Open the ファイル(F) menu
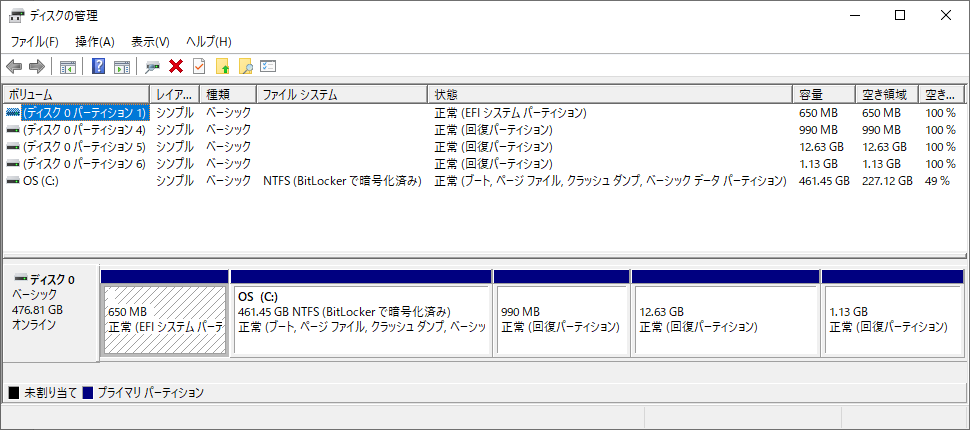The width and height of the screenshot is (970, 430). tap(35, 42)
